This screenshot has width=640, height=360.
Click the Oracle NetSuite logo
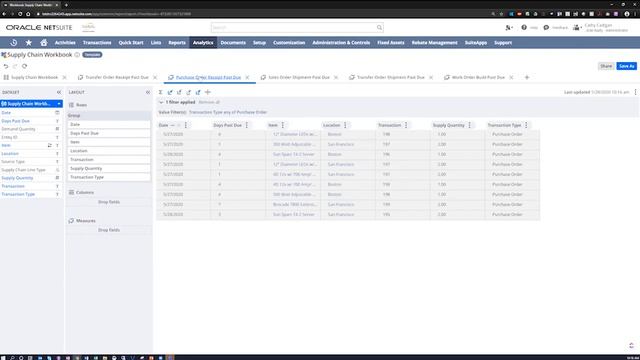coord(39,27)
